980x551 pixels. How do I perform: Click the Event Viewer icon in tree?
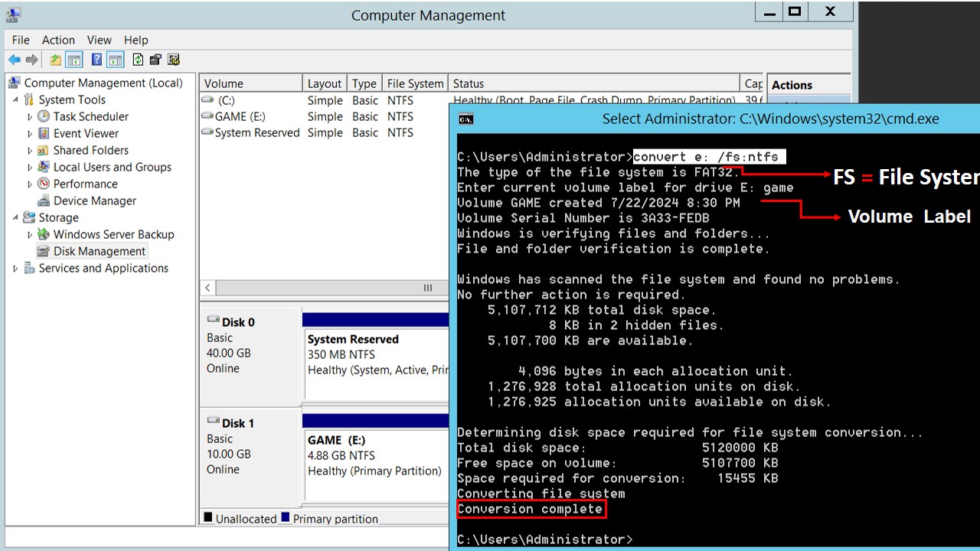44,133
